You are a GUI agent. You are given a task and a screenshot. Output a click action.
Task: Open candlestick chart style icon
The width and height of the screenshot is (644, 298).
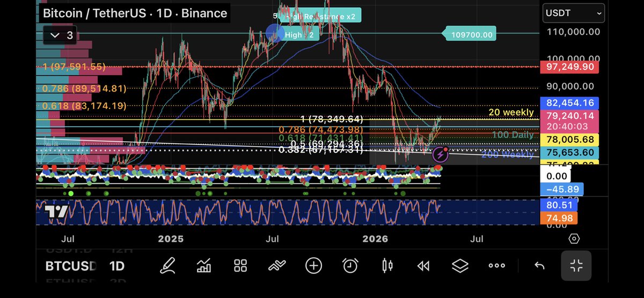[387, 265]
